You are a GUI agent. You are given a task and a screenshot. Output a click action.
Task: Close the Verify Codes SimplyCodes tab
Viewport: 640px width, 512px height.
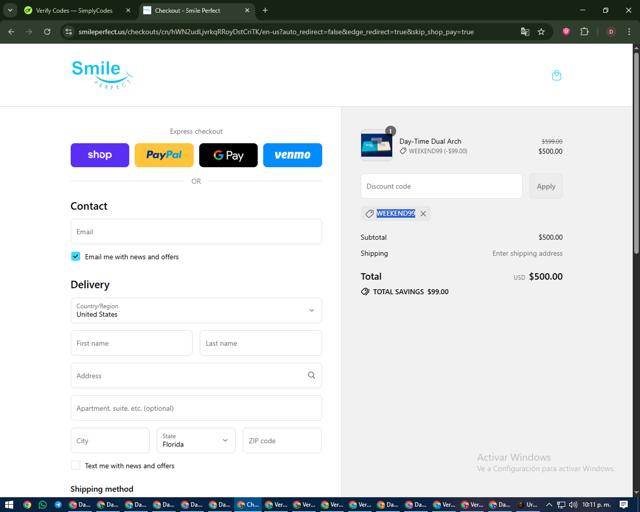(x=128, y=11)
